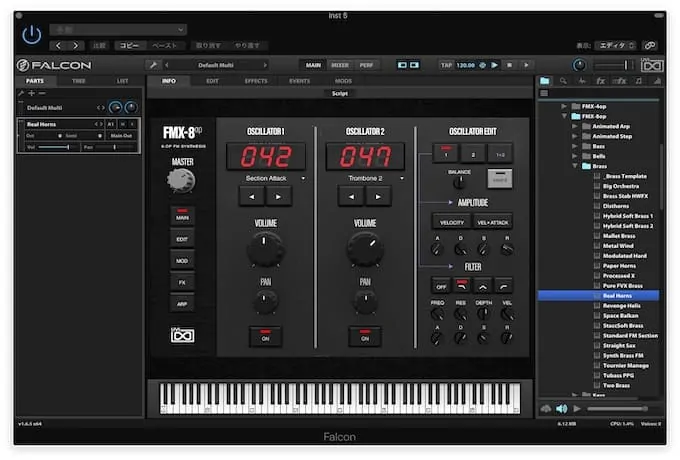Click the UVI logo in Falcon top right
Viewport: 680px width, 460px height.
pyautogui.click(x=652, y=65)
